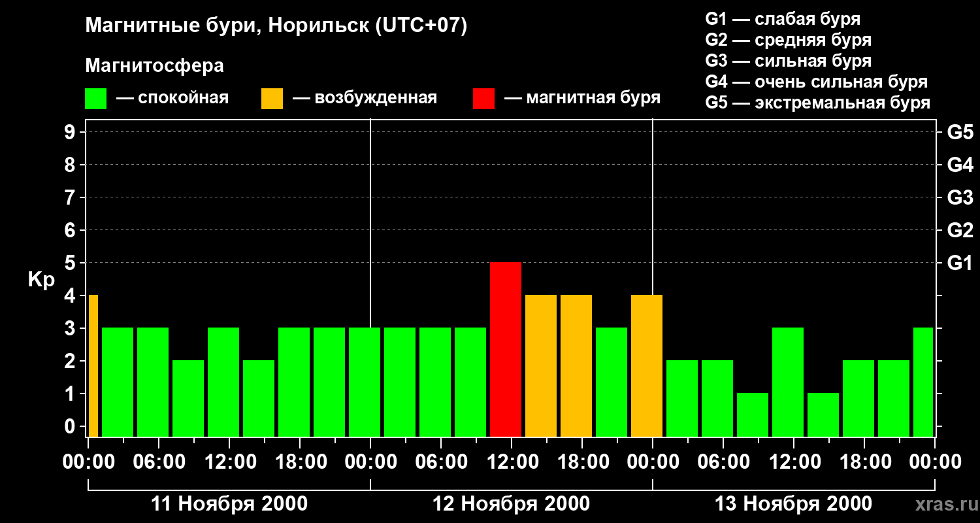
Task: Click the date label '12 Ноября 2000'
Action: [x=512, y=504]
